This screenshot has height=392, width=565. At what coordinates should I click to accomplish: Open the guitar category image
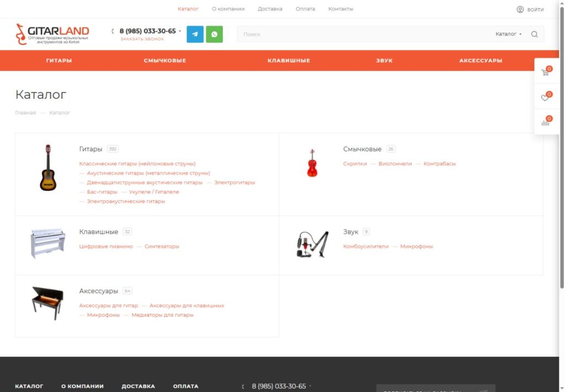point(48,168)
